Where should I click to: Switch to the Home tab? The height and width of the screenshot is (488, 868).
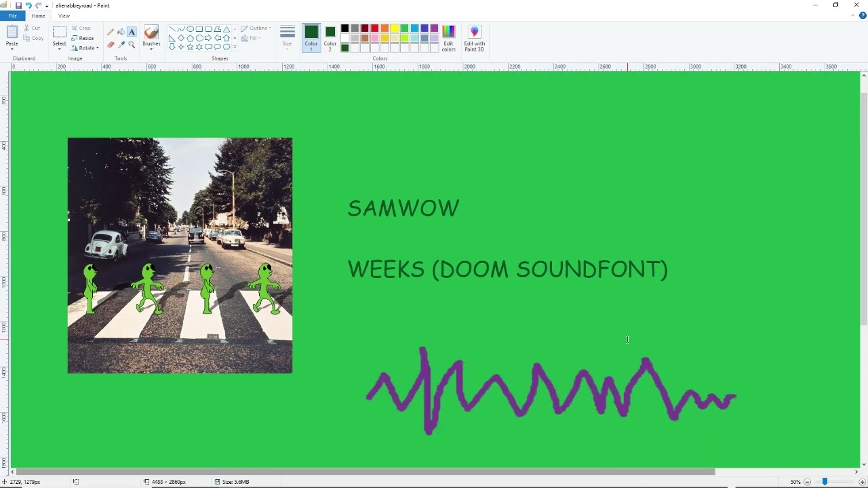coord(39,16)
